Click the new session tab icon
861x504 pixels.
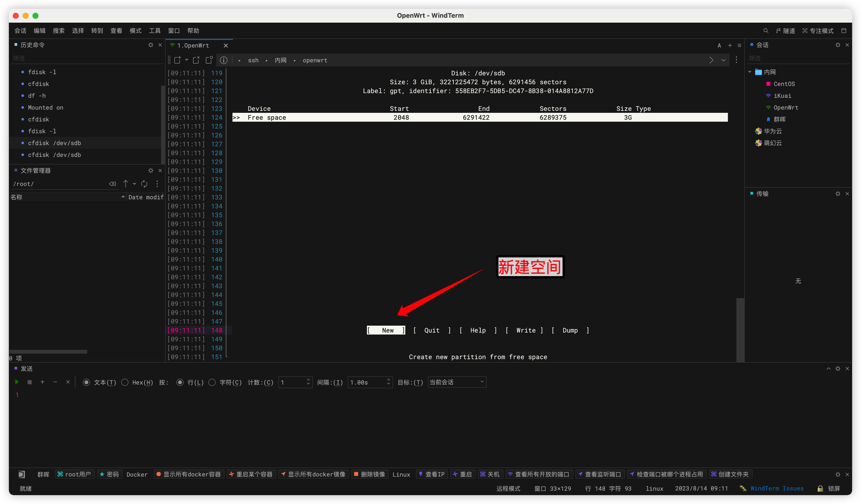tap(177, 60)
